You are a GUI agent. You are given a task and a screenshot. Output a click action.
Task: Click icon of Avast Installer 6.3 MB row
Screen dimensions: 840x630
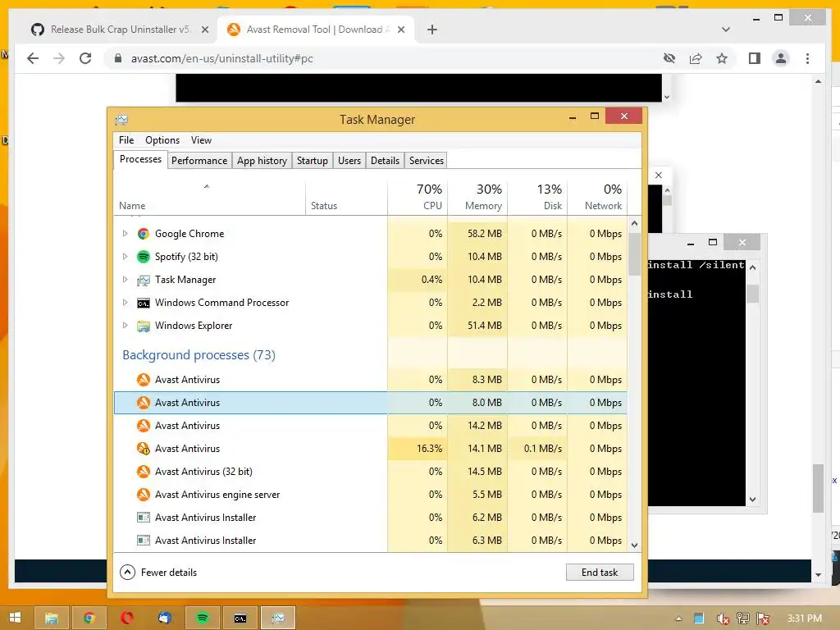143,541
